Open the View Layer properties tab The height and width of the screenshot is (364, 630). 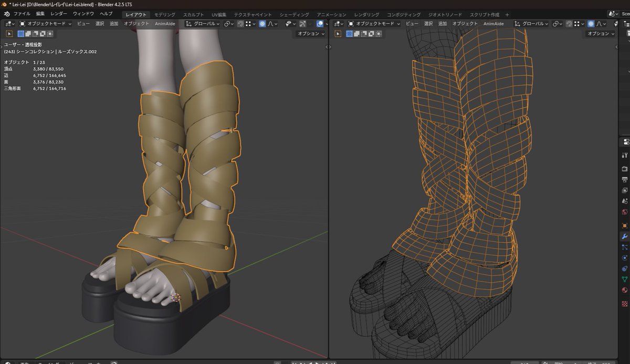click(625, 190)
